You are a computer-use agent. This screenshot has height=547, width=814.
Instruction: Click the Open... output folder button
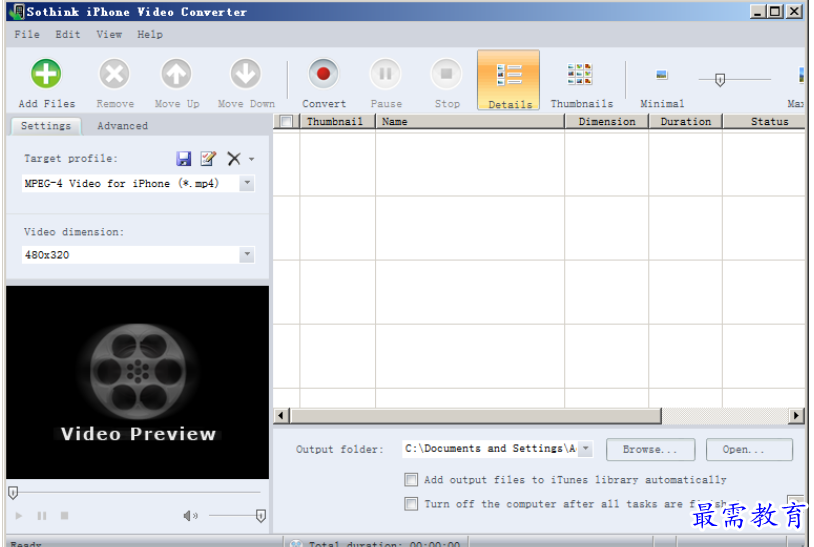[749, 449]
